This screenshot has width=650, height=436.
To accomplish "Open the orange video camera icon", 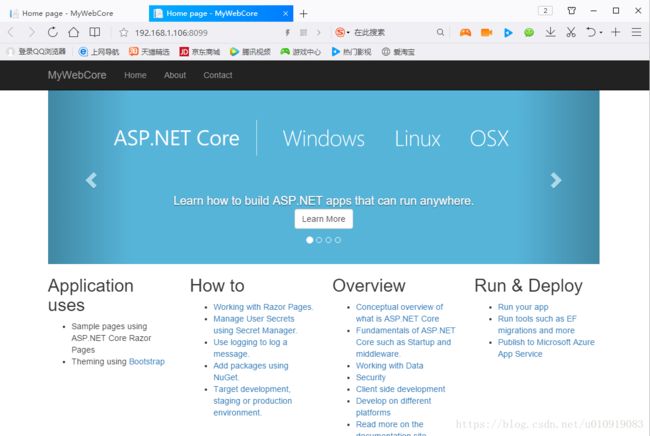I will click(486, 32).
